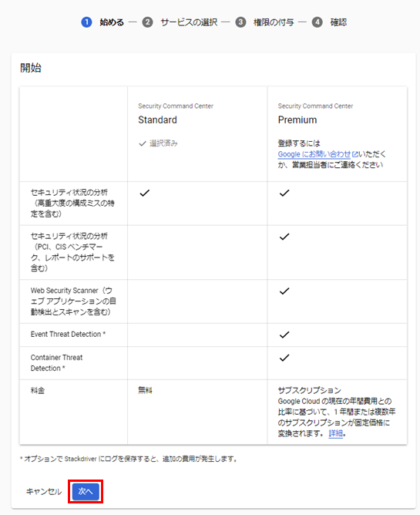
Task: Click the 高重大度の構成ミス row label
Action: click(x=72, y=204)
